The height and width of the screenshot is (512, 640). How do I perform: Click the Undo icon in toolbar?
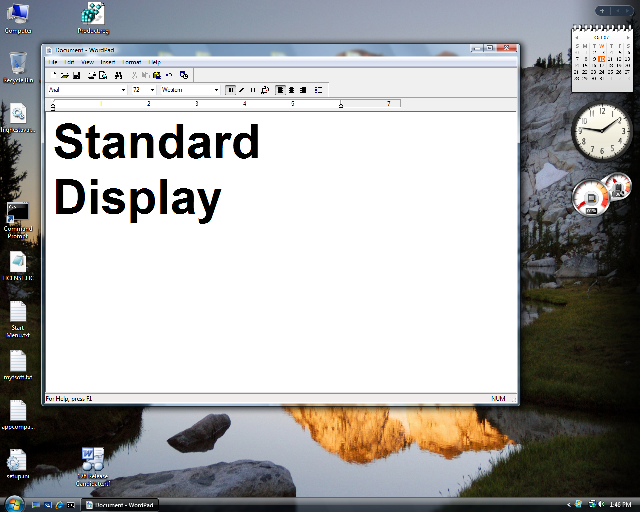tap(169, 75)
